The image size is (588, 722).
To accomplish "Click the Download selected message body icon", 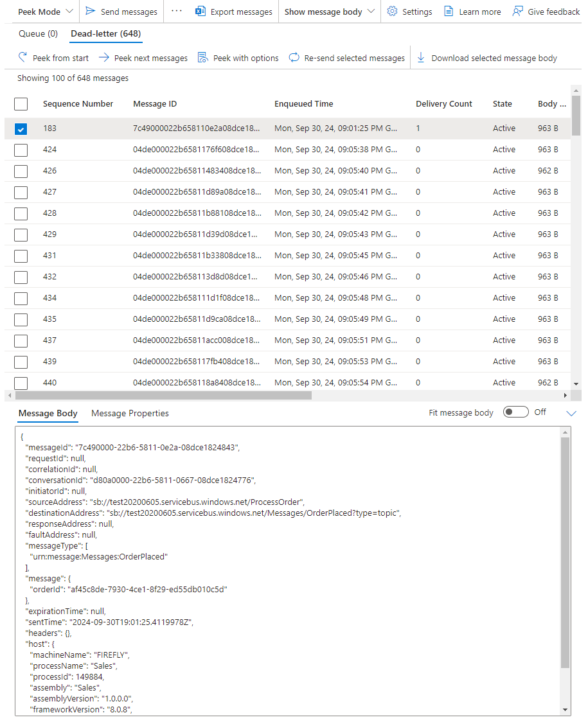I will (x=422, y=58).
